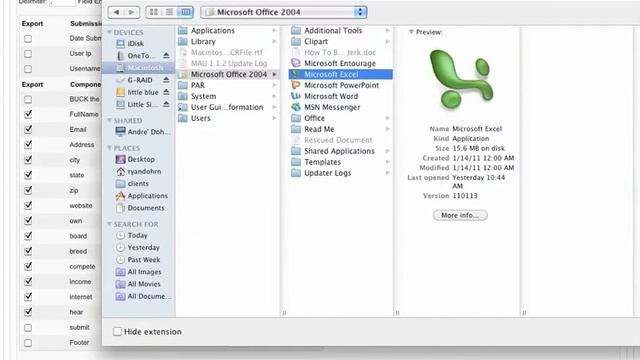Show files from Yesterday search
The width and height of the screenshot is (640, 360).
pos(143,248)
